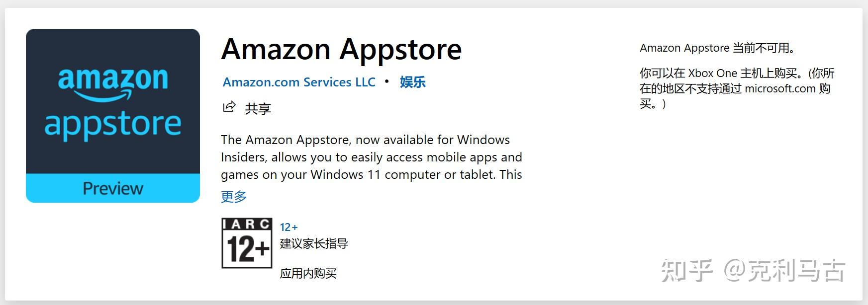The width and height of the screenshot is (868, 305).
Task: Click the IARC 12+ rating badge
Action: point(247,243)
